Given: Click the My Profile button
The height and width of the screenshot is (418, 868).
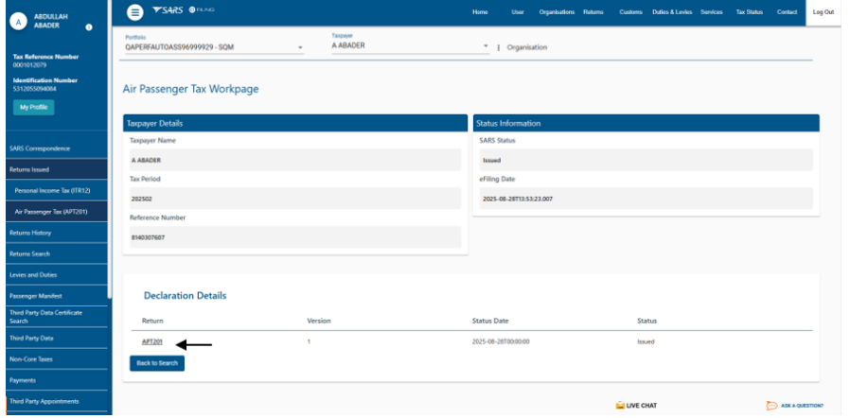Looking at the screenshot, I should (35, 108).
